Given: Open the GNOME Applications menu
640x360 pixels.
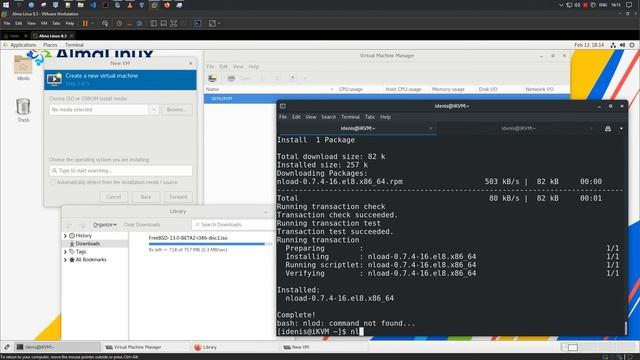Looking at the screenshot, I should pos(23,45).
